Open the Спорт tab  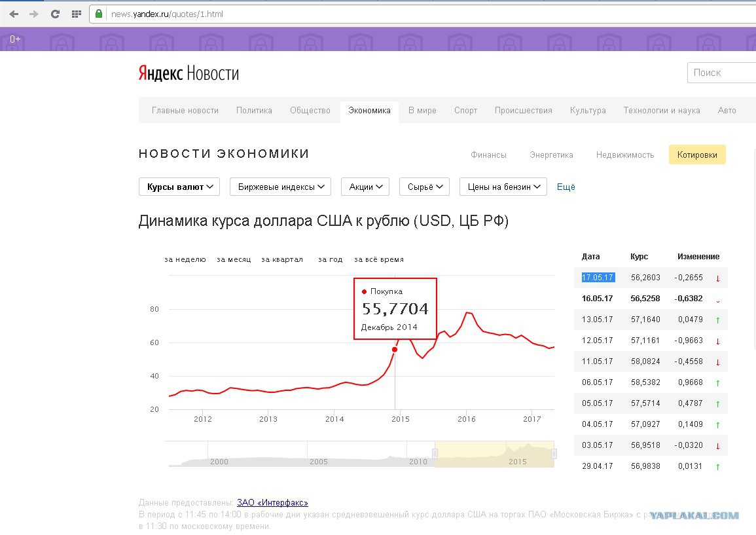pos(466,111)
